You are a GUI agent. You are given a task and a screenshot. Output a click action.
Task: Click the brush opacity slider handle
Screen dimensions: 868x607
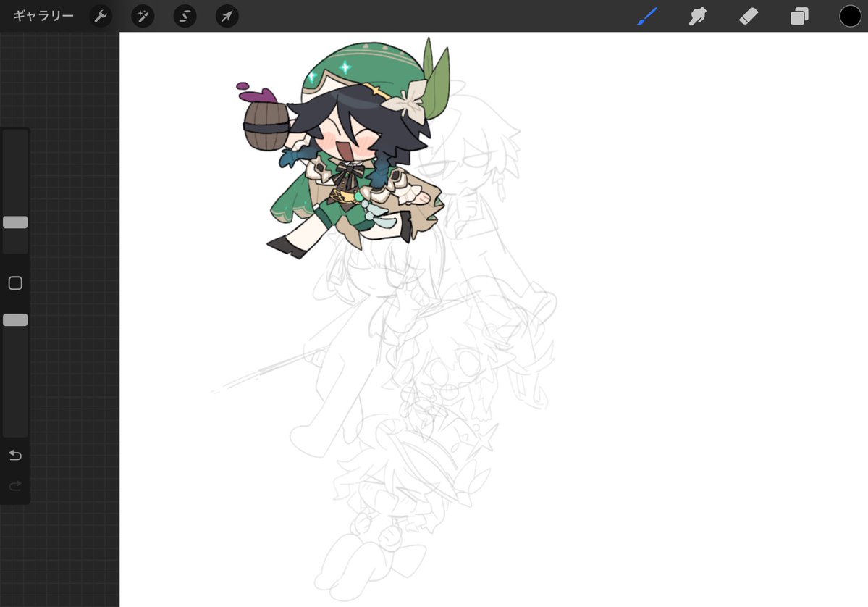click(x=15, y=319)
